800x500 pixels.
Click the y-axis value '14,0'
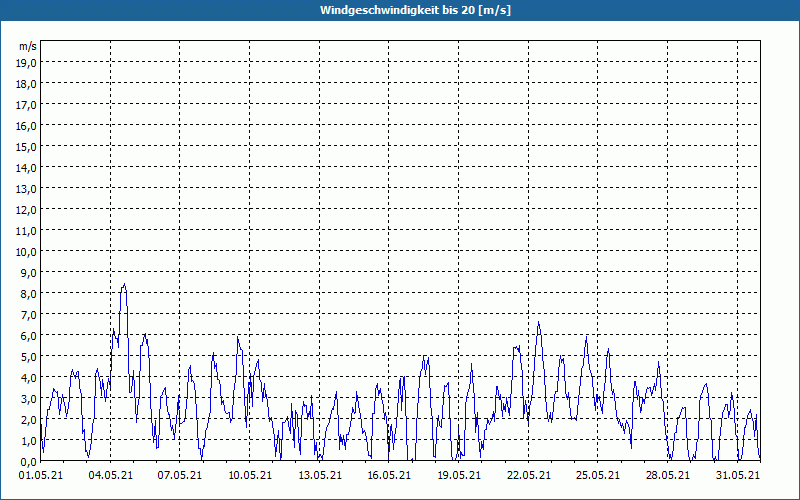coord(28,167)
